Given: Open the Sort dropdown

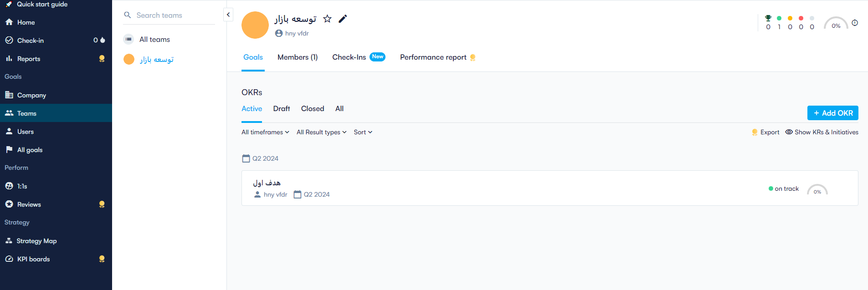Looking at the screenshot, I should (x=363, y=132).
